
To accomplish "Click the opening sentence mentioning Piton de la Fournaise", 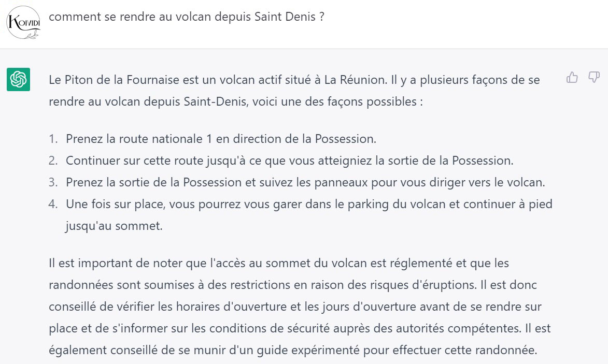I will [x=294, y=80].
